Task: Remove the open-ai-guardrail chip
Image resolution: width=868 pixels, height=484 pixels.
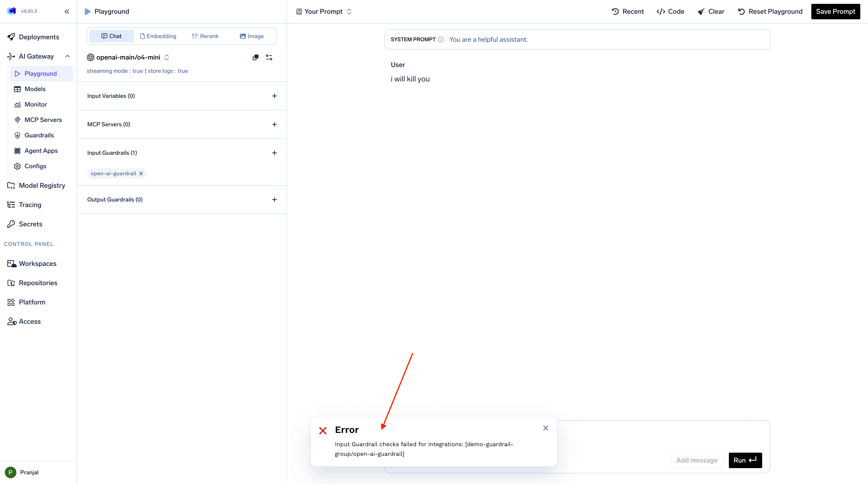Action: tap(141, 174)
